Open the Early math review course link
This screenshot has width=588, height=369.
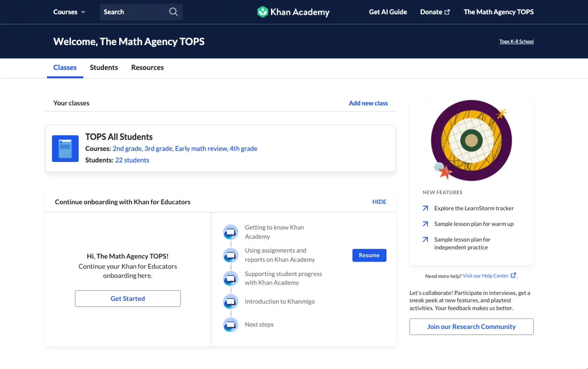pos(201,149)
